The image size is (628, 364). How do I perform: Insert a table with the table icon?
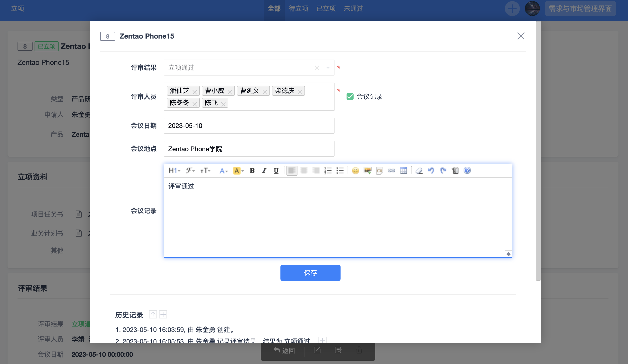tap(403, 171)
